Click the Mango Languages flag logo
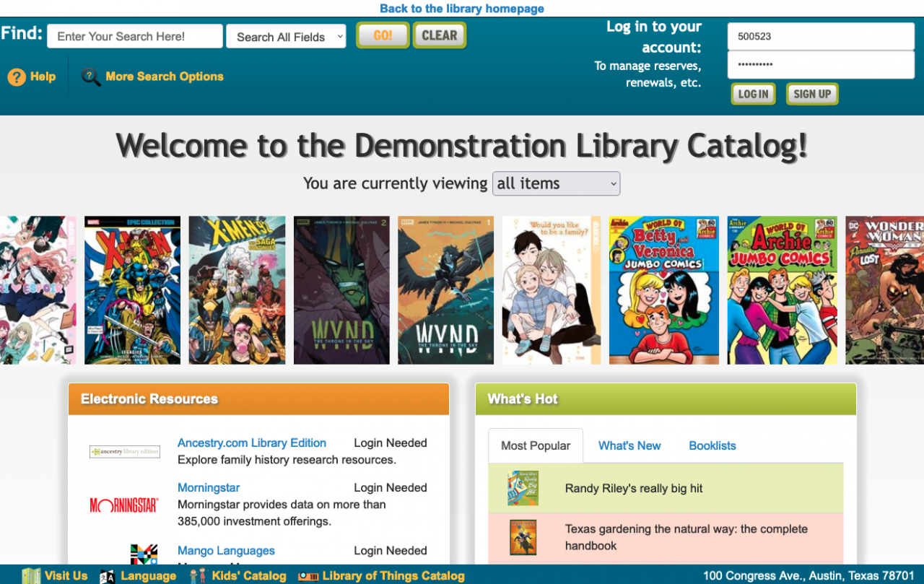 click(x=144, y=556)
